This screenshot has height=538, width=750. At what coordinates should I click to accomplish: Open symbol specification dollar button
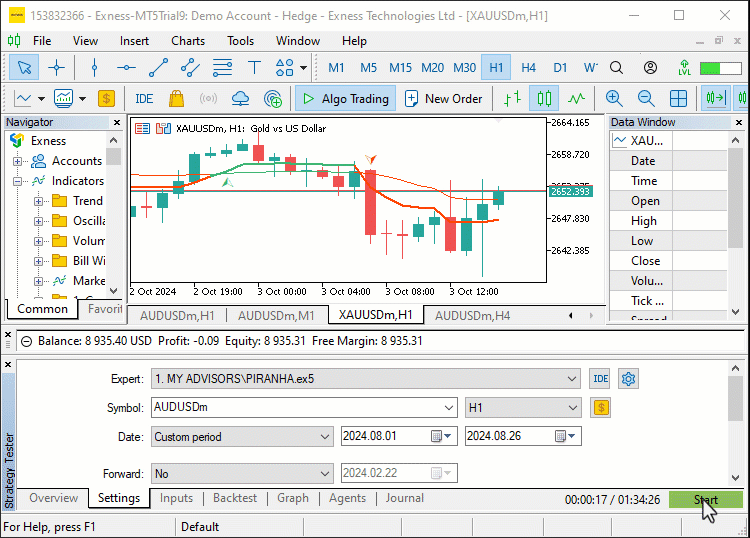[x=601, y=407]
